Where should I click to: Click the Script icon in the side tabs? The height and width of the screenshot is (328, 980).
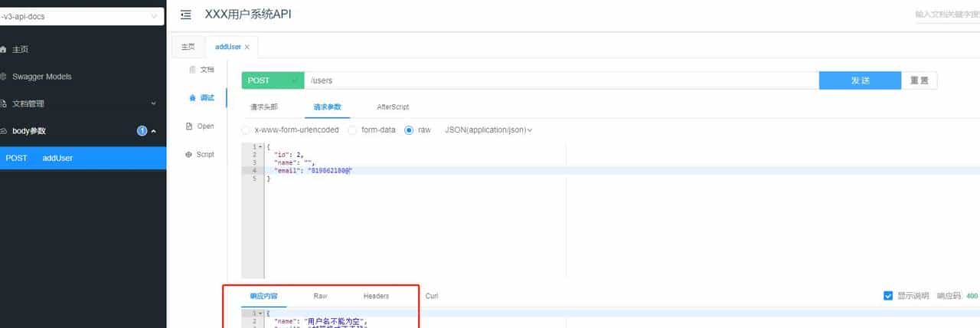[189, 155]
